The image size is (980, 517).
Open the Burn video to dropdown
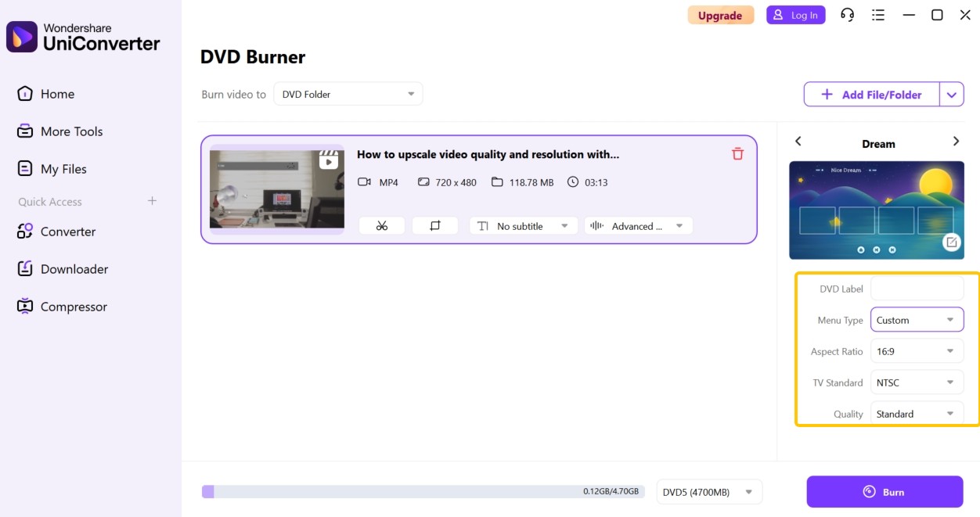tap(348, 94)
